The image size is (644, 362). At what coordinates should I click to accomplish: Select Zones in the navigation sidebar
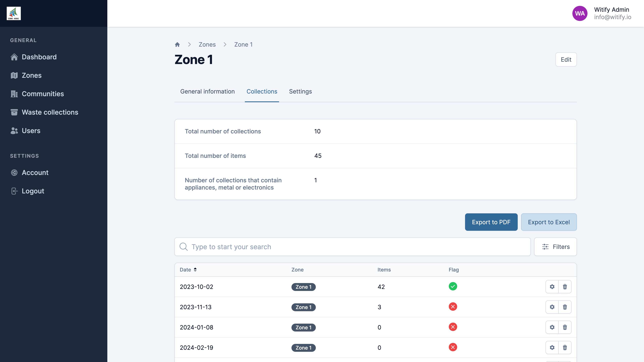[x=32, y=75]
